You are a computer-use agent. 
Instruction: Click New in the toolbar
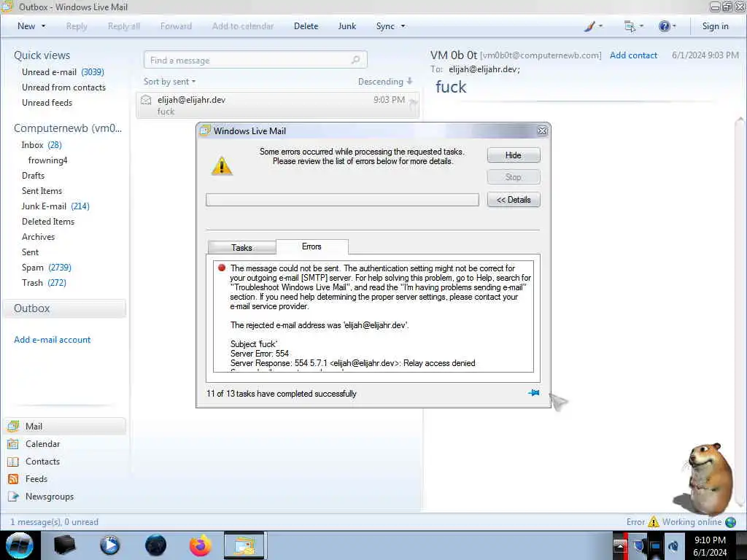tap(26, 26)
